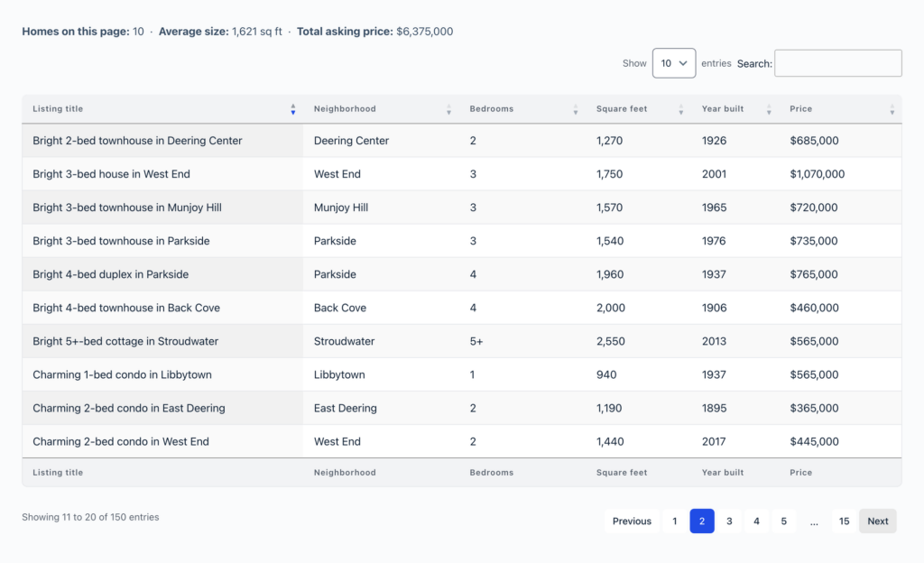This screenshot has height=563, width=924.
Task: Click the 2,000 square feet cell
Action: tap(638, 308)
